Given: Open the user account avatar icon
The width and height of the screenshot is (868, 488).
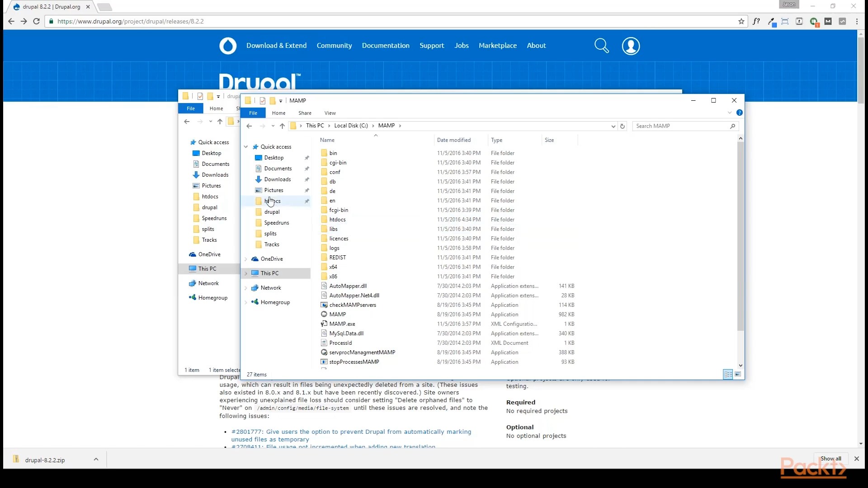Looking at the screenshot, I should point(631,46).
